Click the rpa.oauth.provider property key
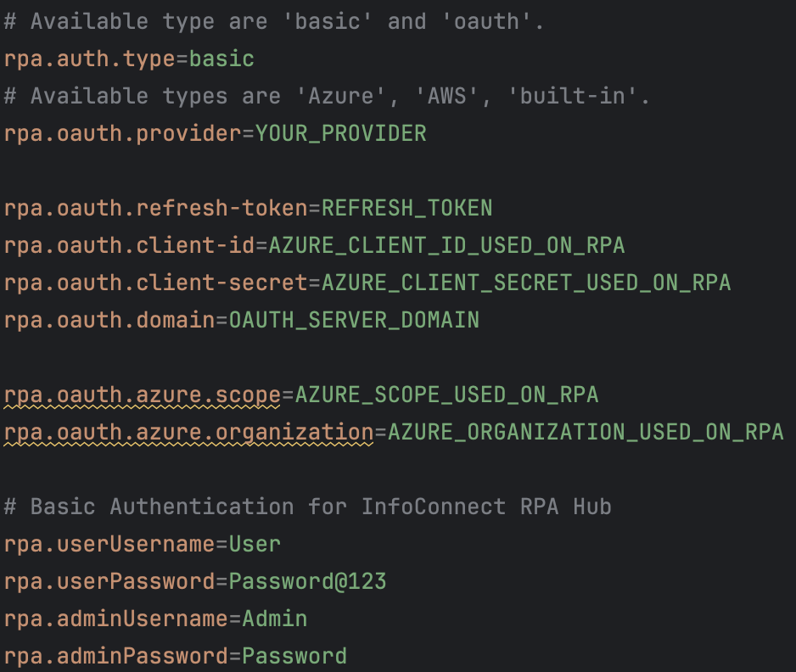Screen dimensions: 796x672 click(x=122, y=134)
